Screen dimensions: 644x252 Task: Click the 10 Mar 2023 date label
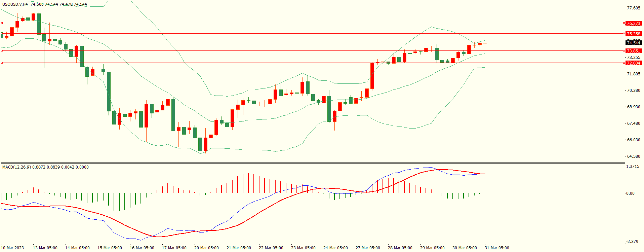[x=12, y=248]
